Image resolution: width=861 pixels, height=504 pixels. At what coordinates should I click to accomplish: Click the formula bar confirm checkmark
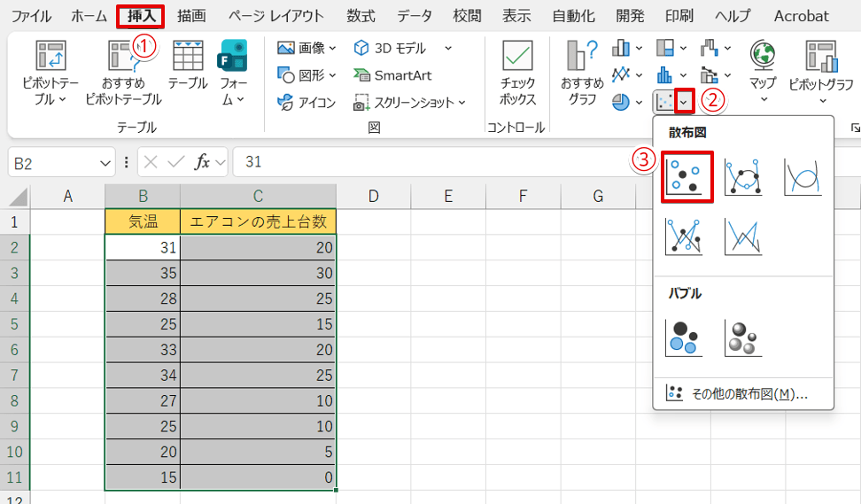click(176, 162)
